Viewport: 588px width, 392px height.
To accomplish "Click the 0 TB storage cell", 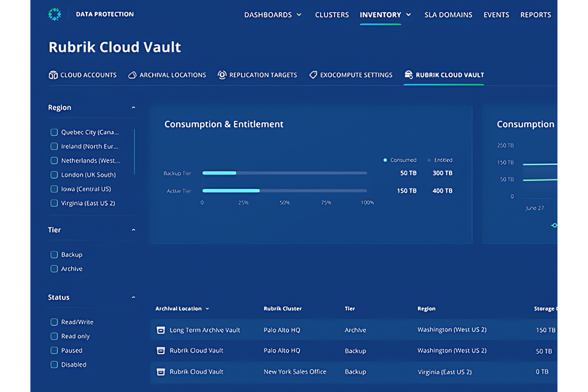I will [542, 372].
